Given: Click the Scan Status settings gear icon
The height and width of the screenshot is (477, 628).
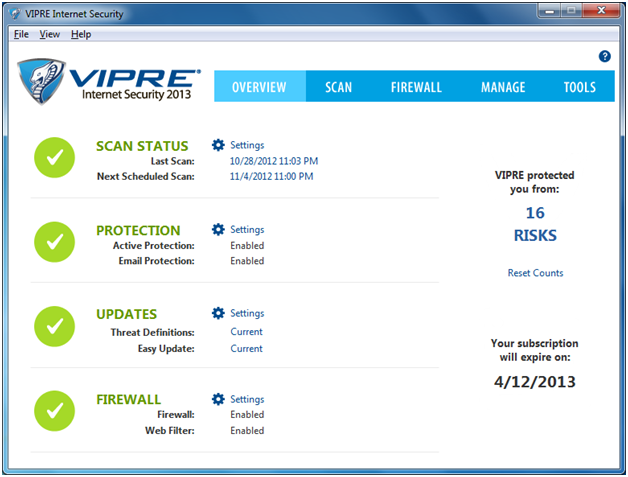Looking at the screenshot, I should tap(218, 145).
